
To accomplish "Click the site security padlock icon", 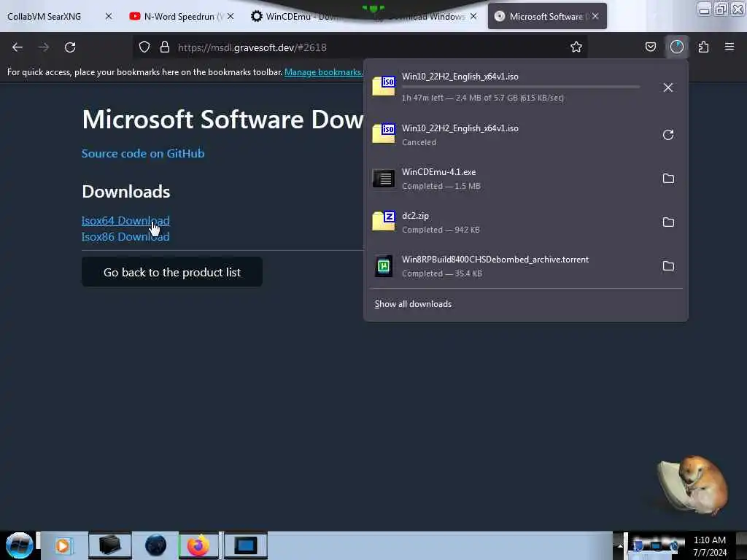I will pyautogui.click(x=165, y=47).
